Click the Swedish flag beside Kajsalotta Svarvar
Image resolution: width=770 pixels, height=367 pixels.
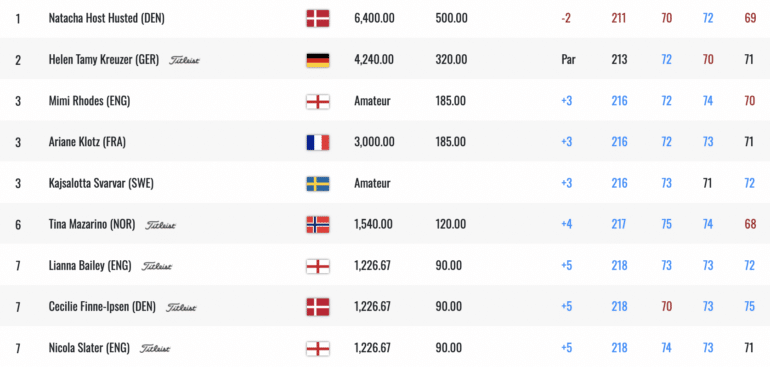(318, 183)
